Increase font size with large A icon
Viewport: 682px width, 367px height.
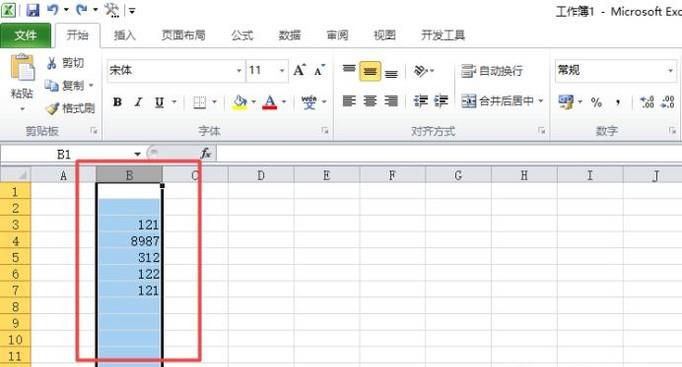[x=299, y=70]
